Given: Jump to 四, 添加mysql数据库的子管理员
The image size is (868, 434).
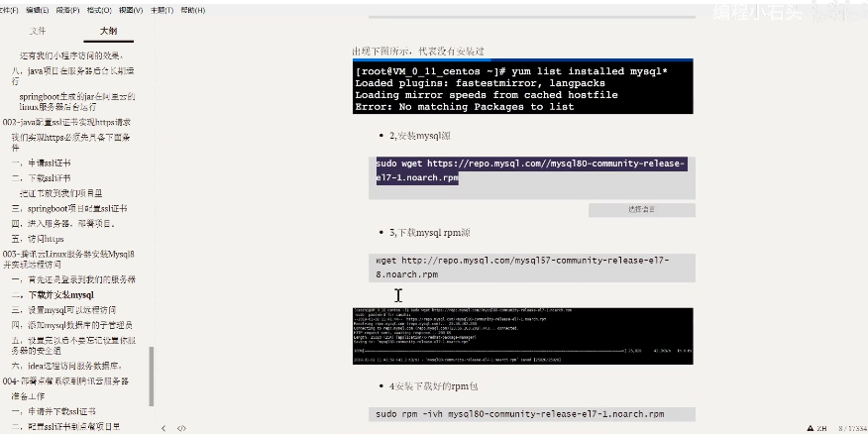Looking at the screenshot, I should point(72,325).
